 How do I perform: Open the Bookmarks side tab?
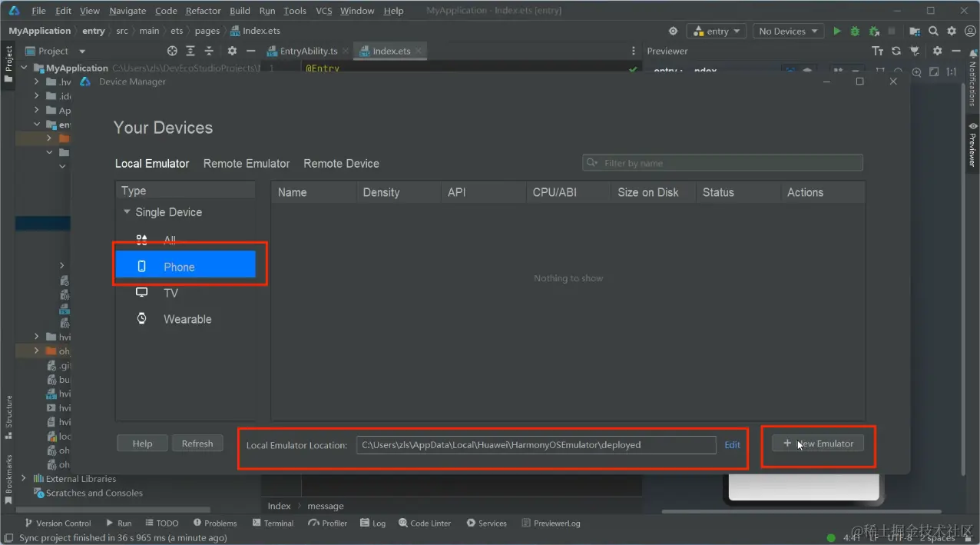click(8, 478)
